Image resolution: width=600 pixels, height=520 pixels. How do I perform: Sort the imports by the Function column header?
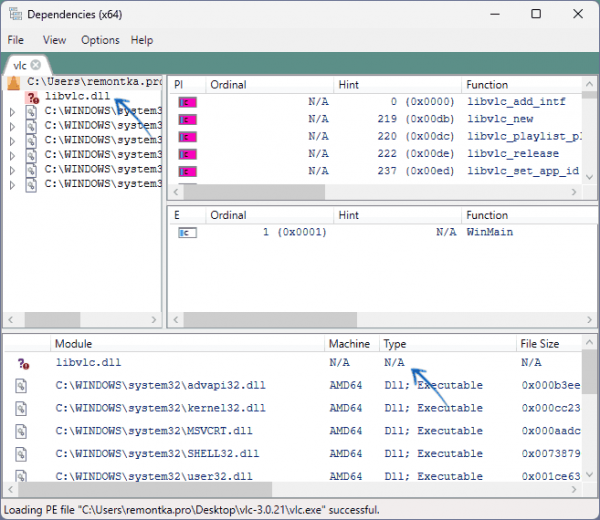pyautogui.click(x=522, y=85)
